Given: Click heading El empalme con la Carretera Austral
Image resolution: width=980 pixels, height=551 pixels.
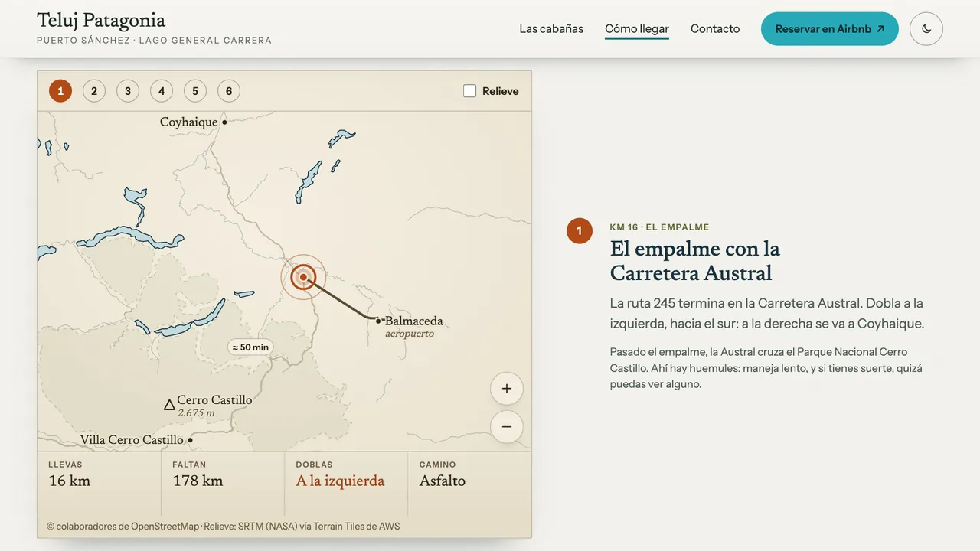Looking at the screenshot, I should pos(695,261).
